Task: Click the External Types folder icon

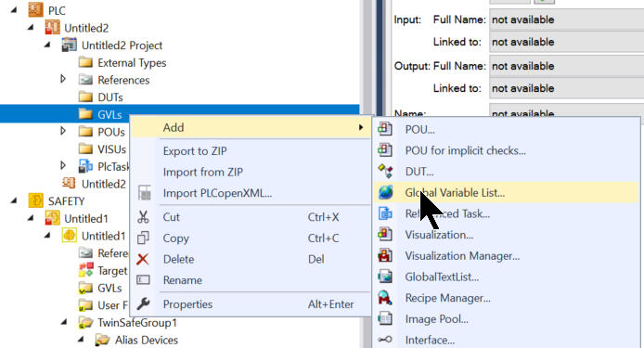Action: coord(85,62)
